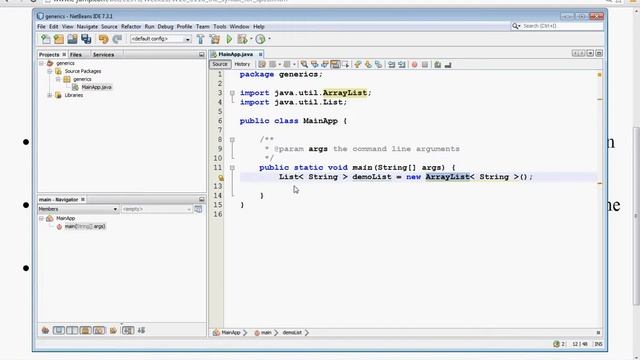Open the File menu
This screenshot has height=360, width=640.
[x=41, y=27]
